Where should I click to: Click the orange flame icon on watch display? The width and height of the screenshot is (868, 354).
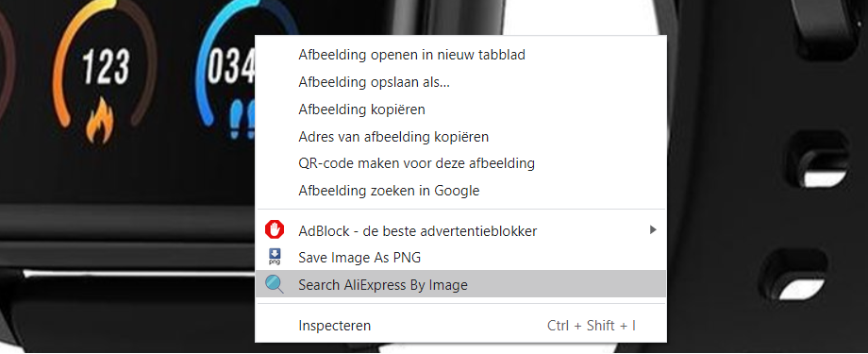pos(100,120)
